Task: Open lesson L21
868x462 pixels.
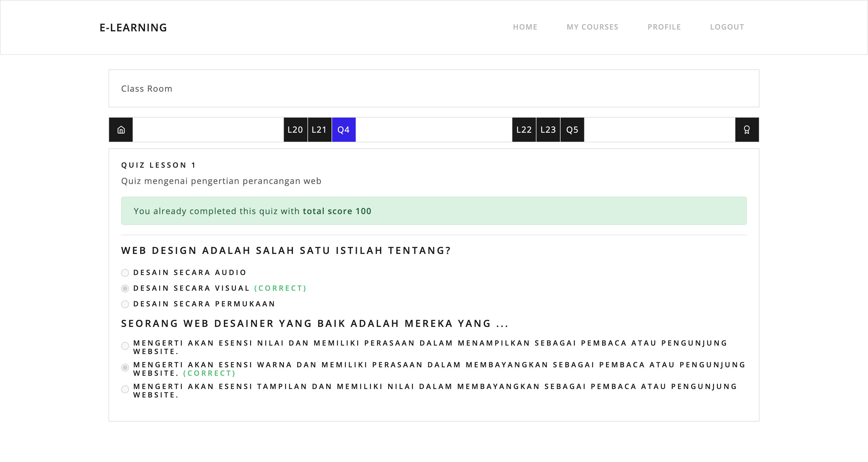Action: pyautogui.click(x=319, y=130)
